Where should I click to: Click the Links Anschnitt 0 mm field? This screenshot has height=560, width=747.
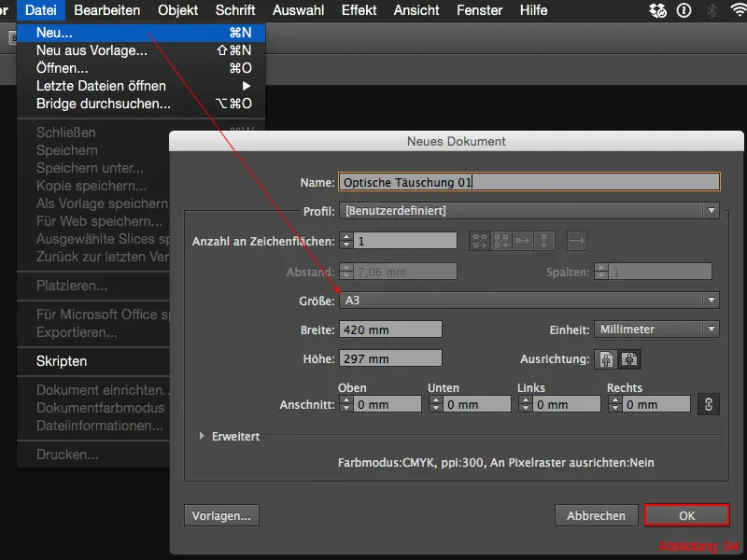(566, 404)
